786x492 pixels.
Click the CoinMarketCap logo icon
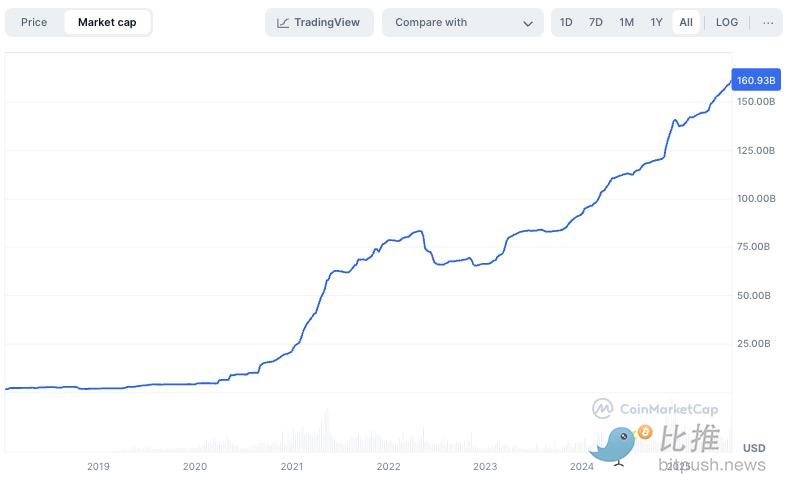pos(603,408)
